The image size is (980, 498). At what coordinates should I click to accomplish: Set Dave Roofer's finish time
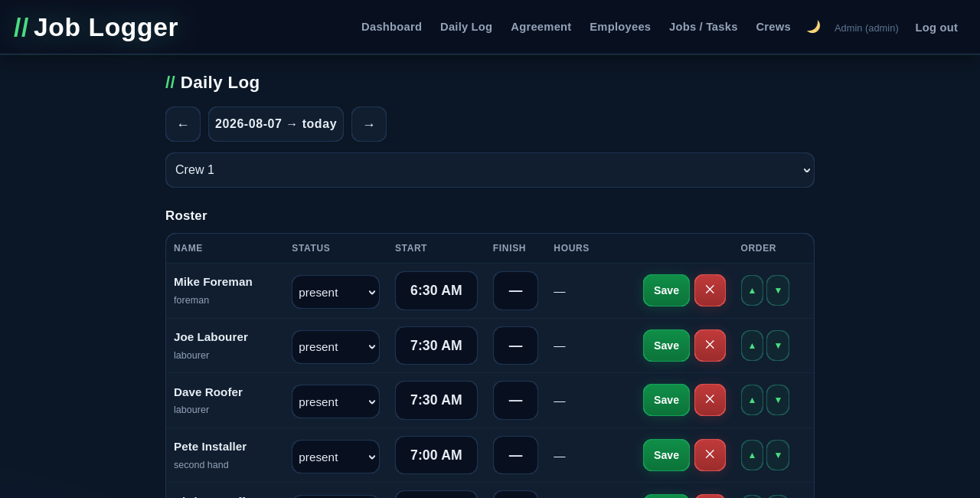tap(515, 401)
